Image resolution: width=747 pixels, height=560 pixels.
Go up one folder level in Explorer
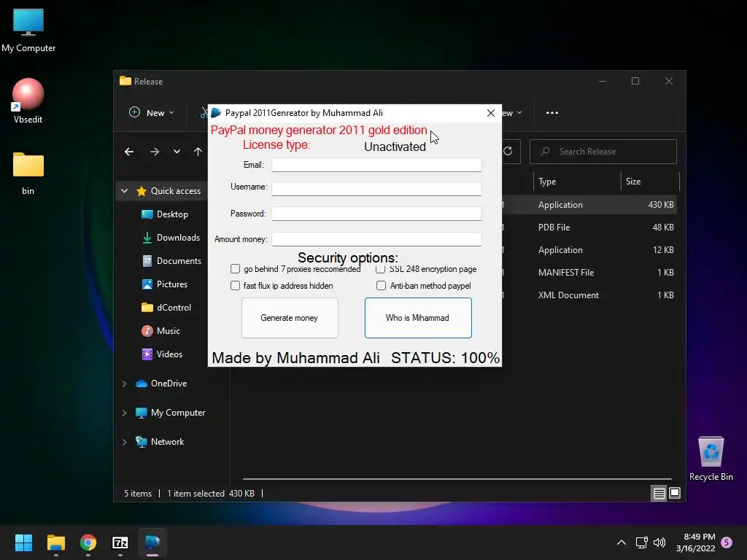(198, 152)
